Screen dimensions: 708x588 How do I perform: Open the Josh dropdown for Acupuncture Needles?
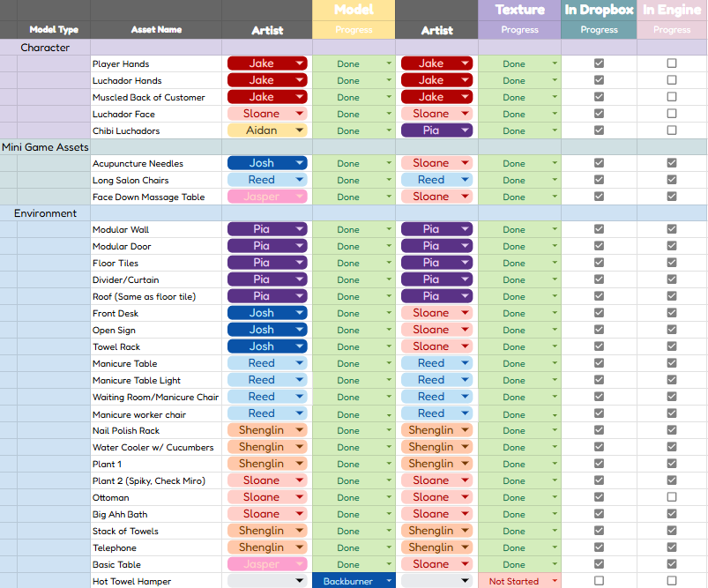(x=266, y=162)
